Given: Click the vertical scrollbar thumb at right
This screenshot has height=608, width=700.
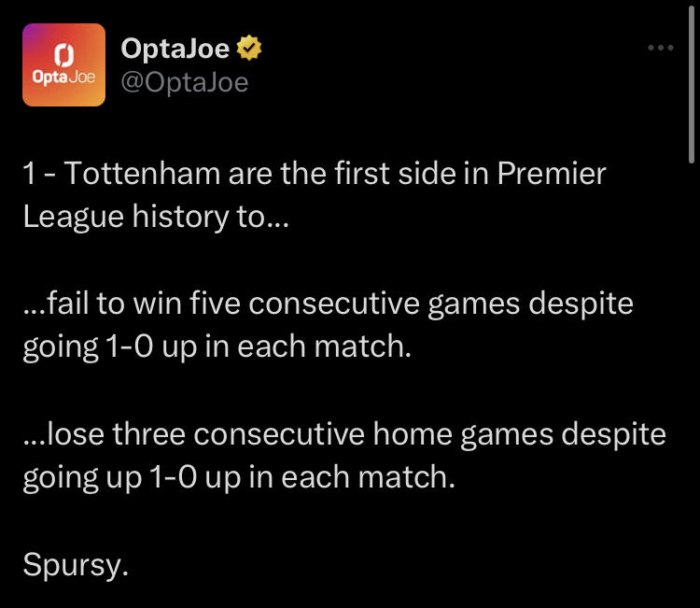Looking at the screenshot, I should coord(691,85).
